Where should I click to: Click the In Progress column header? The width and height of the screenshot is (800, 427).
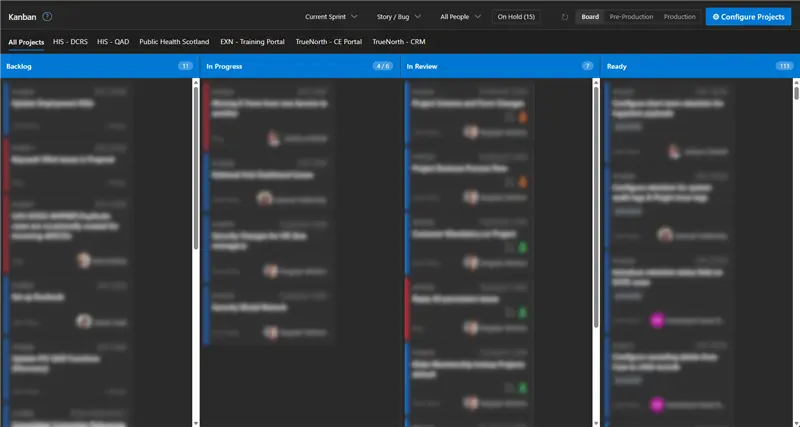tap(300, 66)
